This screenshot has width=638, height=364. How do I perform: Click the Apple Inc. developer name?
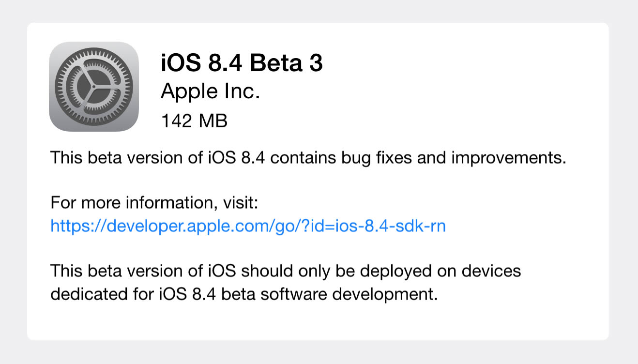click(211, 91)
